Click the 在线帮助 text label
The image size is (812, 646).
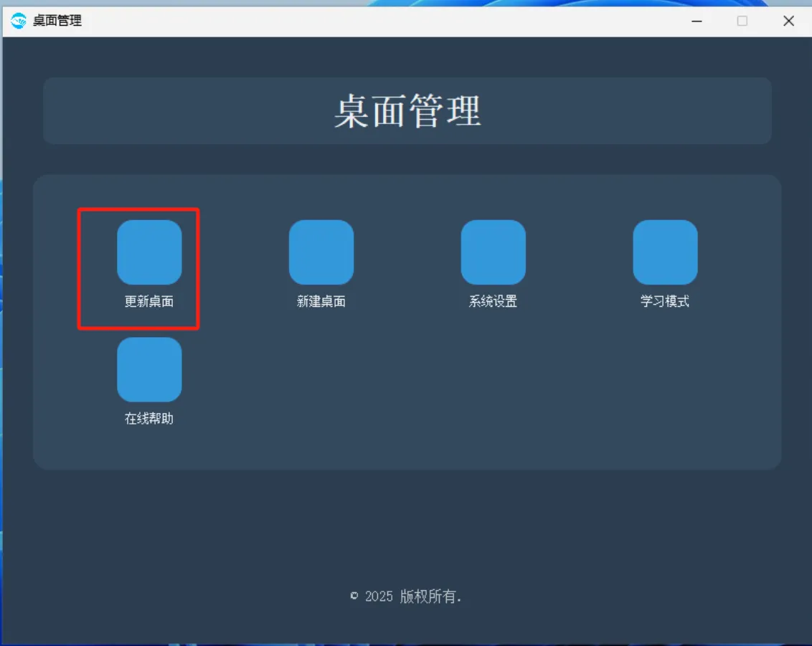click(x=149, y=418)
